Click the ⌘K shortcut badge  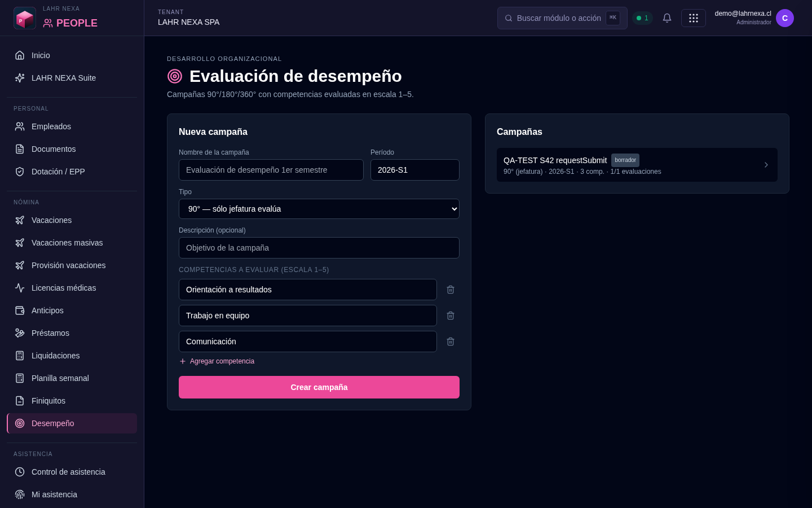613,18
